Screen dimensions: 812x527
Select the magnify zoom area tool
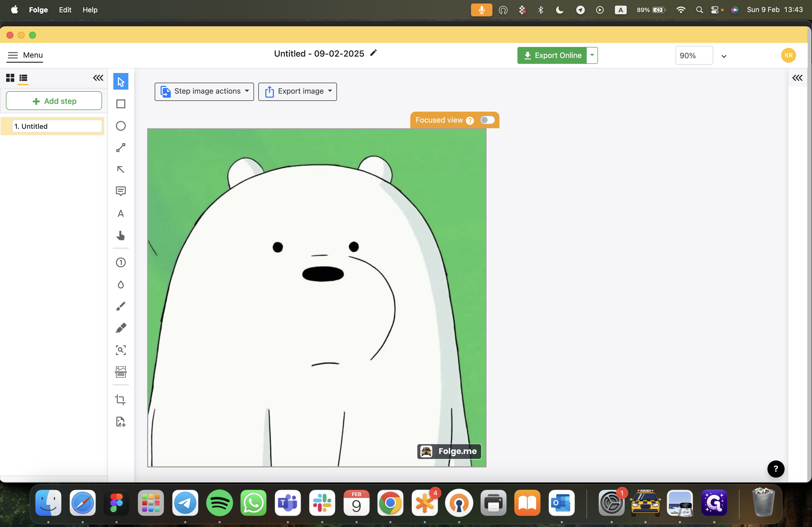point(121,350)
